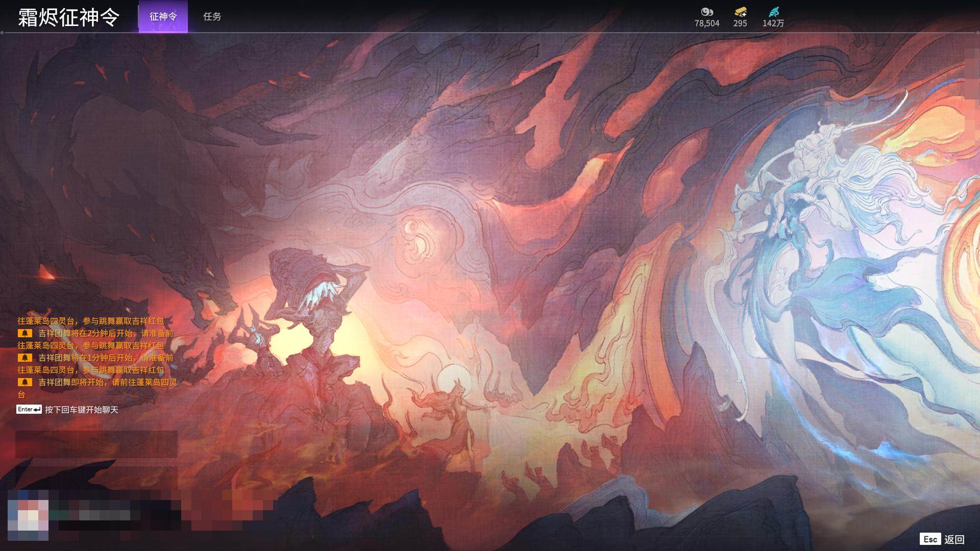Click the 295 gold balance number
This screenshot has width=980, height=551.
pyautogui.click(x=740, y=23)
